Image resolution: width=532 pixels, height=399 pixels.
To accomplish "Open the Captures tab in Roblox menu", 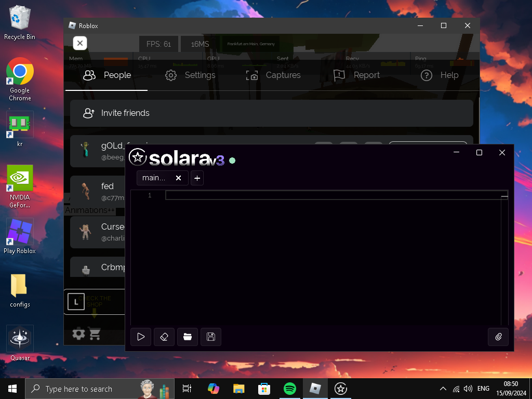I will (x=273, y=75).
